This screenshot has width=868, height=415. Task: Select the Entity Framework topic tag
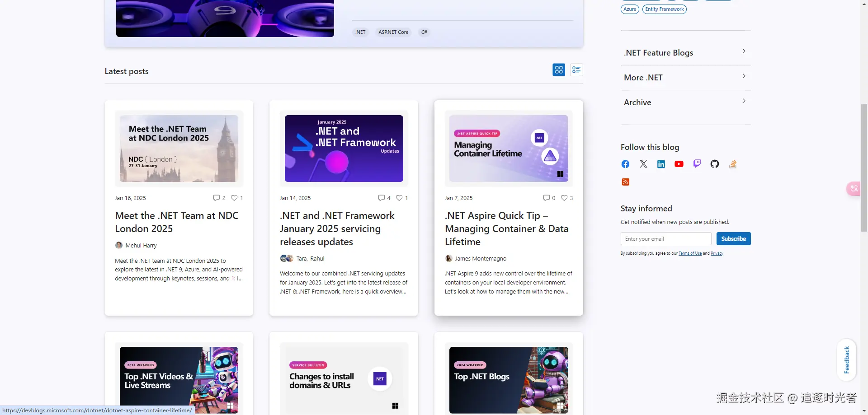click(x=665, y=9)
